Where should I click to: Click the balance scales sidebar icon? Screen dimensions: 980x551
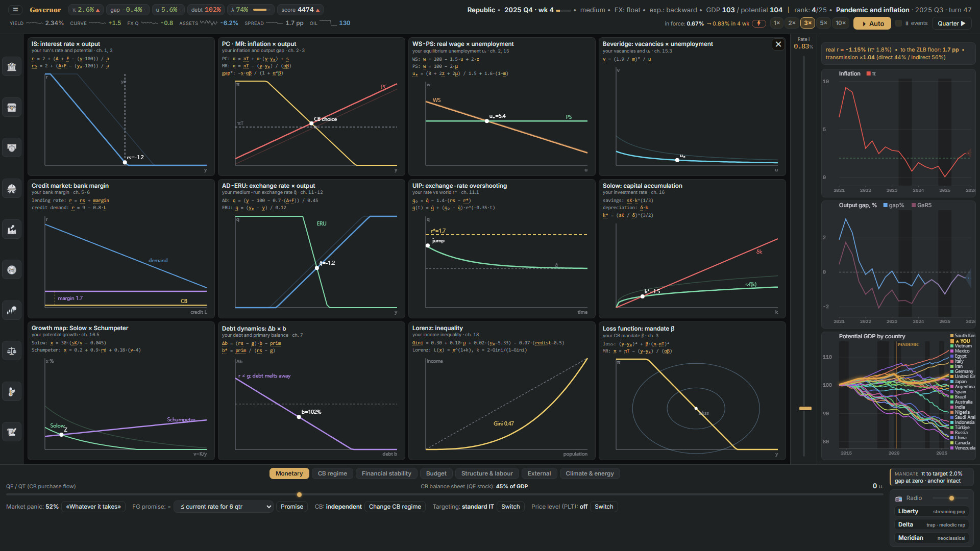12,351
